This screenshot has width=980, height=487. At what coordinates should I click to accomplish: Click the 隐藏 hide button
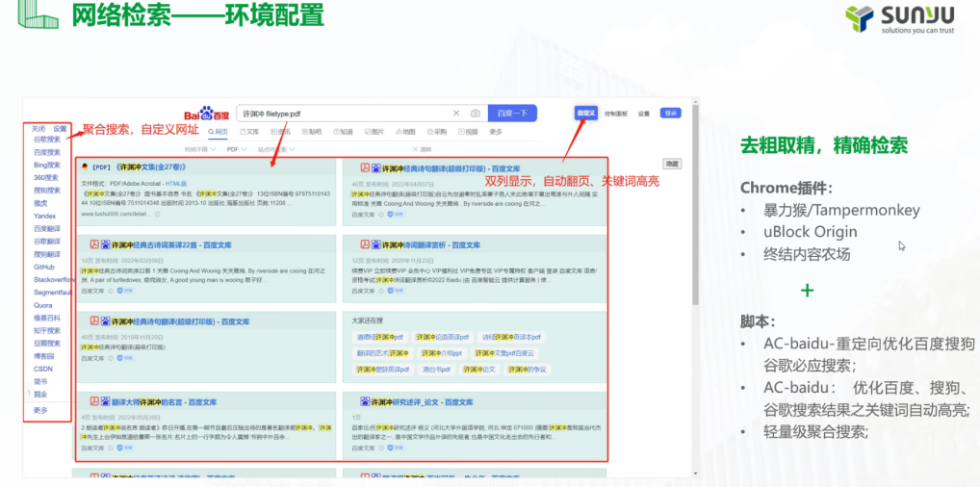[x=673, y=164]
